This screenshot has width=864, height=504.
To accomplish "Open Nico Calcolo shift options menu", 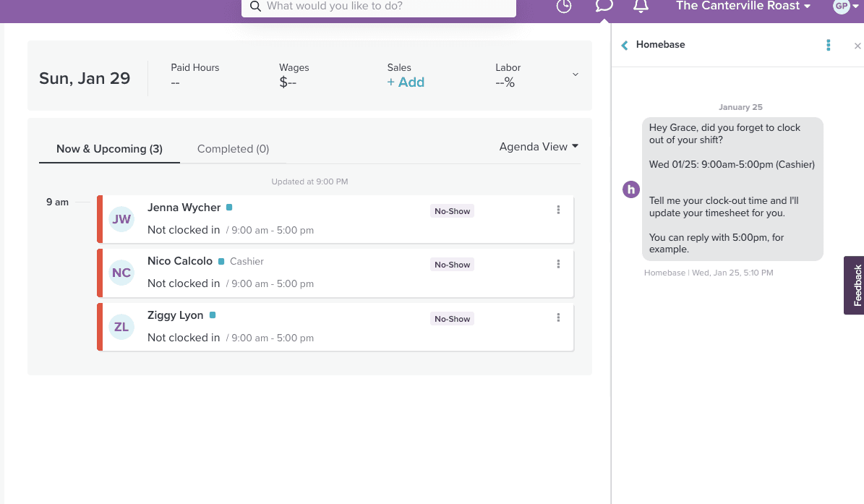I will coord(558,264).
